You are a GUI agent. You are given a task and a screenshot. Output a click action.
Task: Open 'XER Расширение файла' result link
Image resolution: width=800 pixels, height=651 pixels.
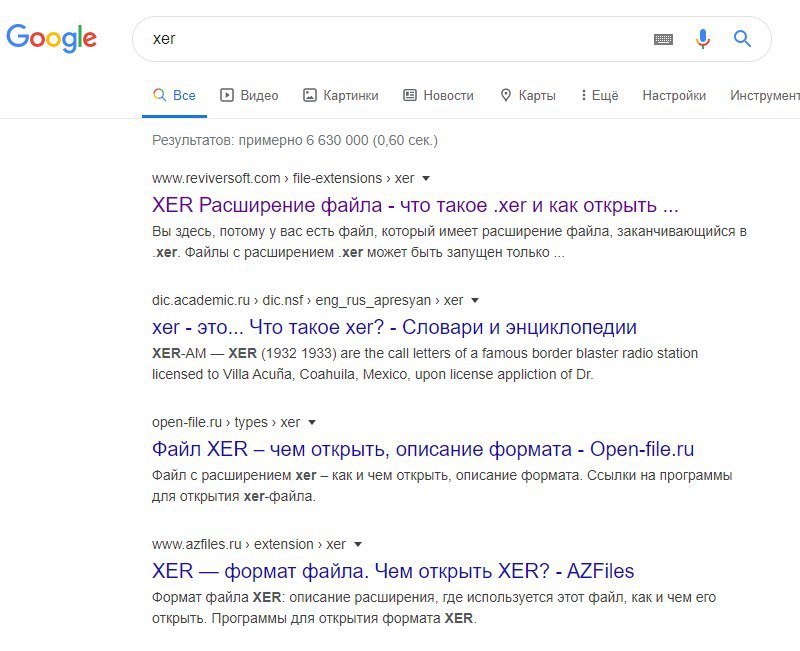pyautogui.click(x=415, y=205)
